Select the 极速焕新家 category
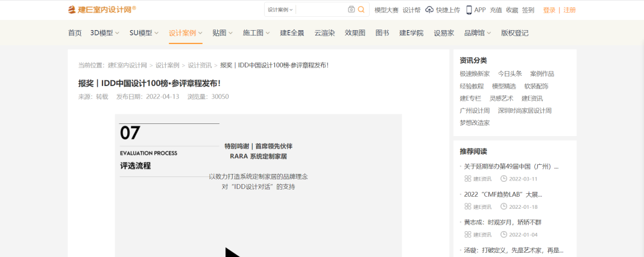The height and width of the screenshot is (257, 644). [x=475, y=74]
